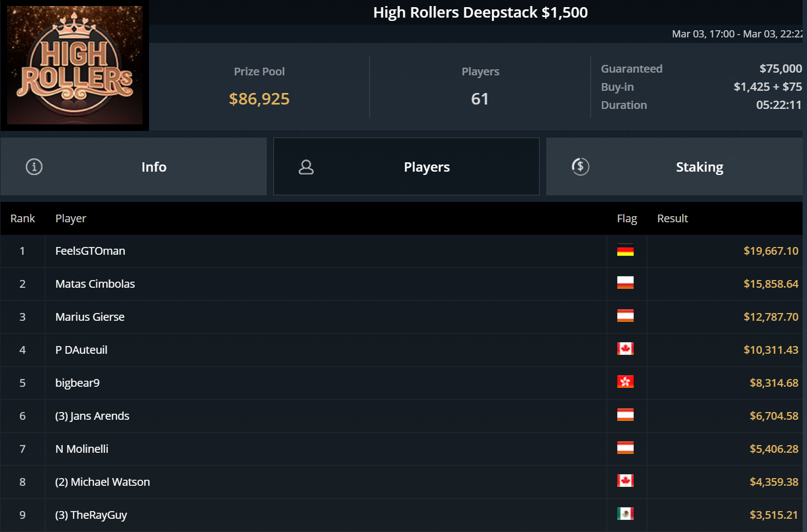Sort by the Rank column header
807x532 pixels.
(x=23, y=218)
